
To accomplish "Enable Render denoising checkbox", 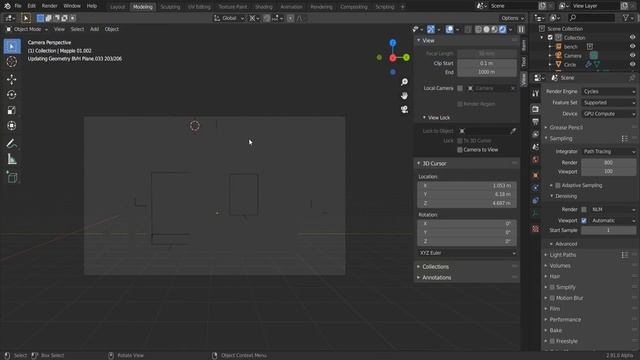I will (584, 209).
